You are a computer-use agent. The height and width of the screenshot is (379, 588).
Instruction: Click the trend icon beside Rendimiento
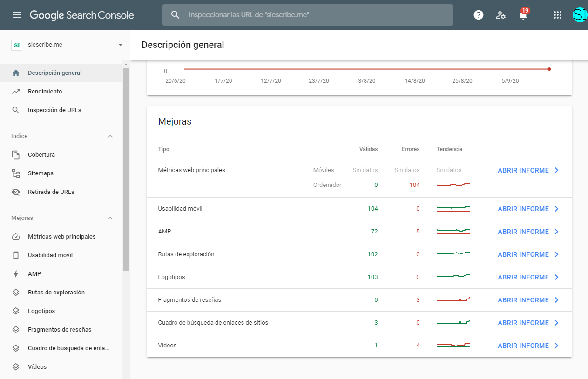pos(16,92)
